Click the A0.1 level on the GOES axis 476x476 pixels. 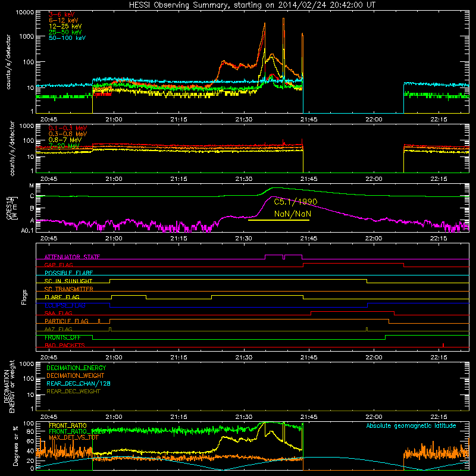[27, 231]
